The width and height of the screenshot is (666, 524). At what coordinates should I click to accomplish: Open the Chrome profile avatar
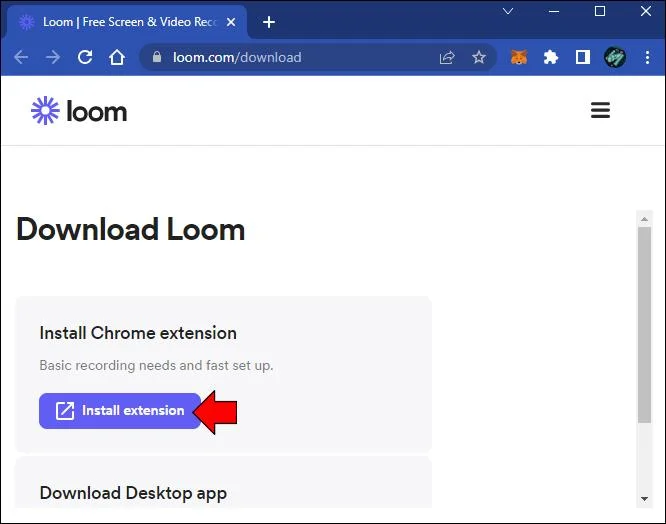[615, 57]
